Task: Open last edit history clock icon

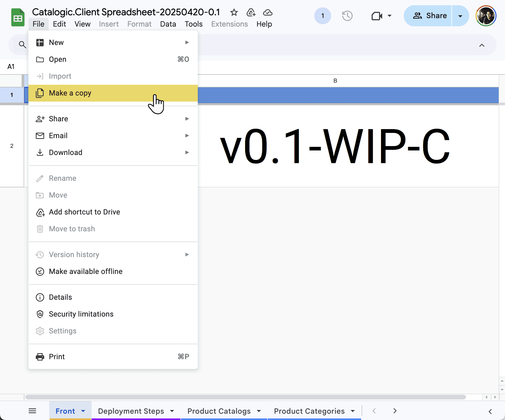Action: pyautogui.click(x=347, y=16)
